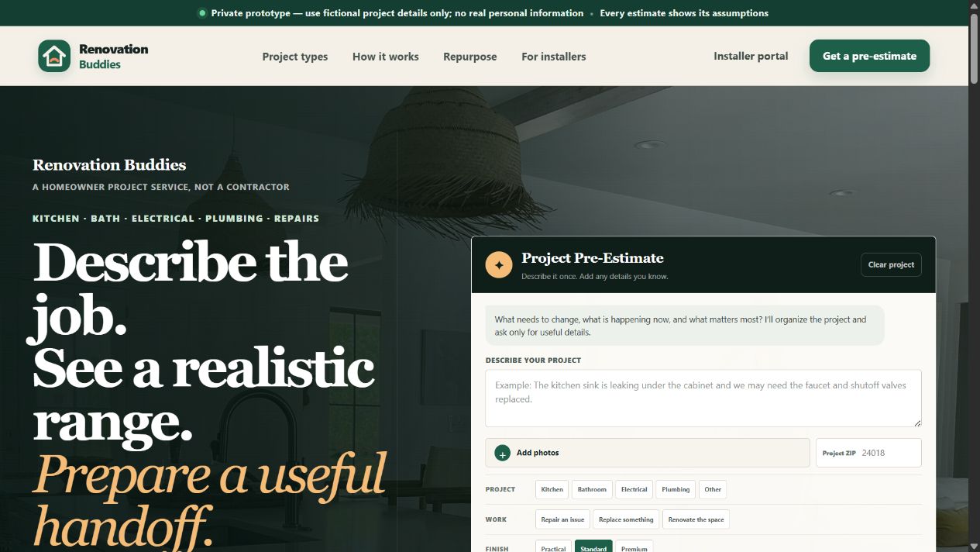
Task: Select Other project chip
Action: click(x=713, y=489)
